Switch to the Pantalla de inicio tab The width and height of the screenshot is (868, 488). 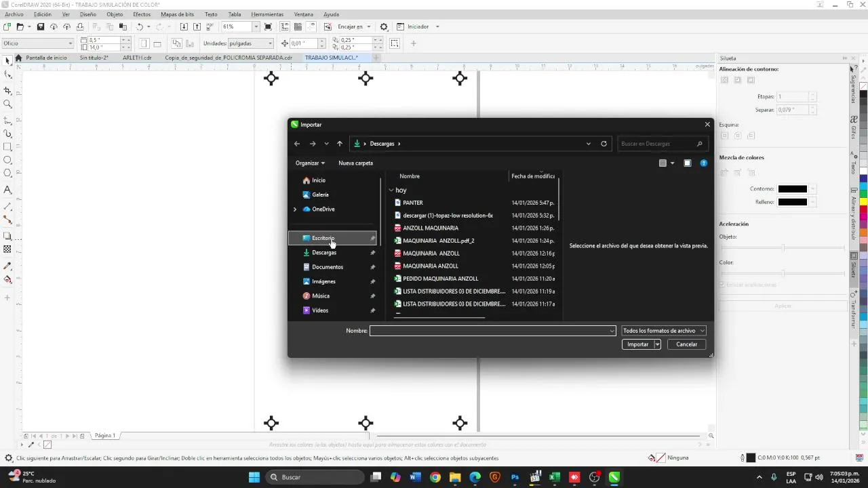pos(46,58)
